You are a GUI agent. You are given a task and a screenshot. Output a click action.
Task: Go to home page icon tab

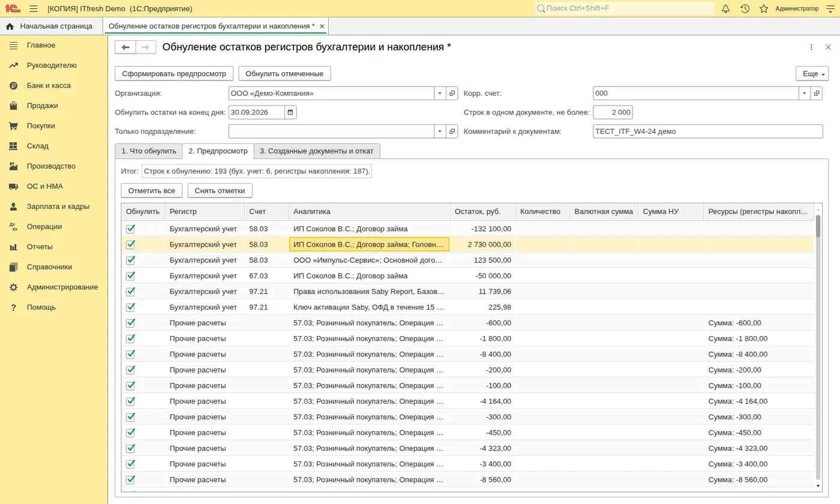click(10, 26)
